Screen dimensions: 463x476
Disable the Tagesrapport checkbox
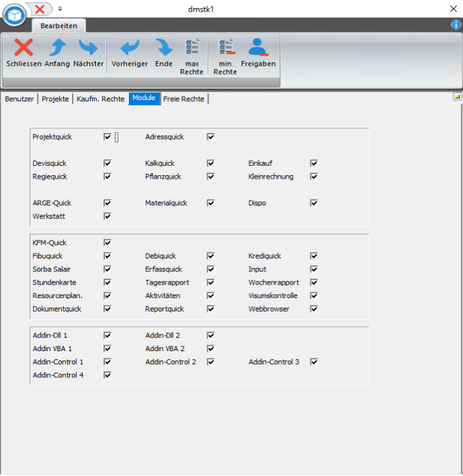click(210, 283)
